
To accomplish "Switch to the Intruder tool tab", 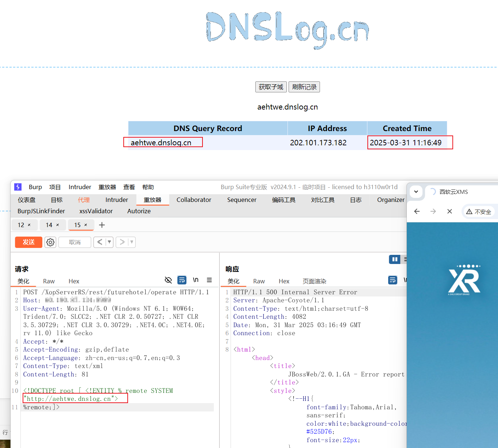I will tap(117, 200).
